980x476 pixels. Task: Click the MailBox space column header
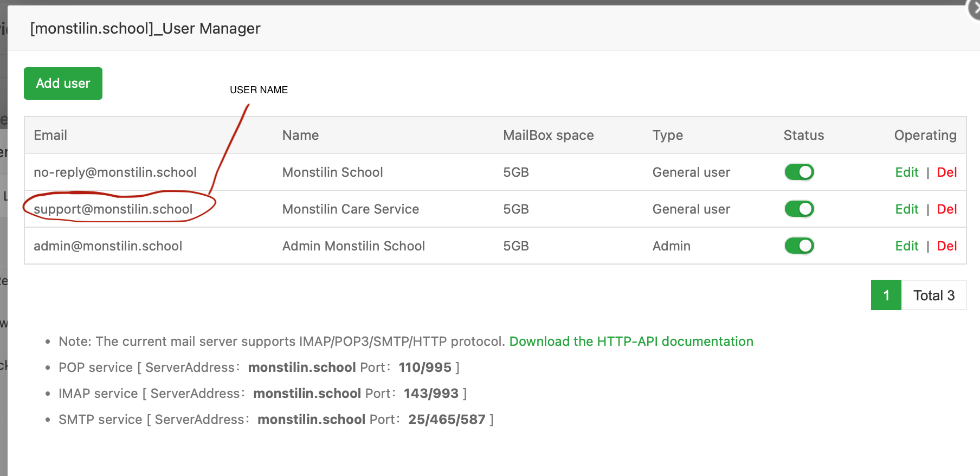point(548,136)
